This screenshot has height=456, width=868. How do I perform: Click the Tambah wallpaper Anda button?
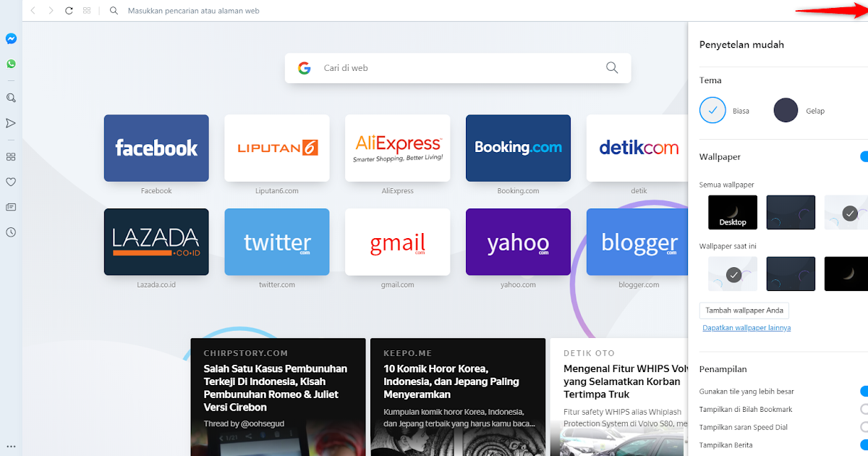(x=744, y=310)
